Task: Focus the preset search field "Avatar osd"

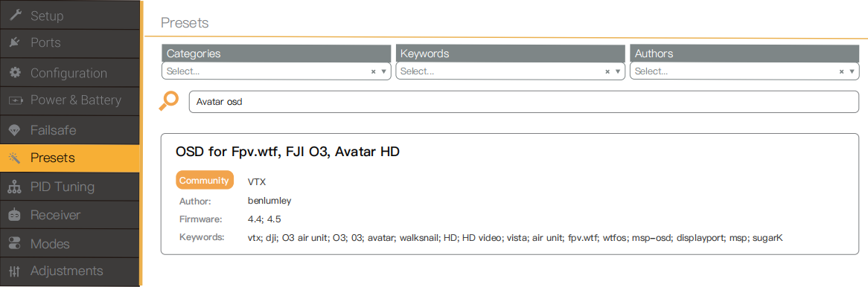Action: (523, 102)
